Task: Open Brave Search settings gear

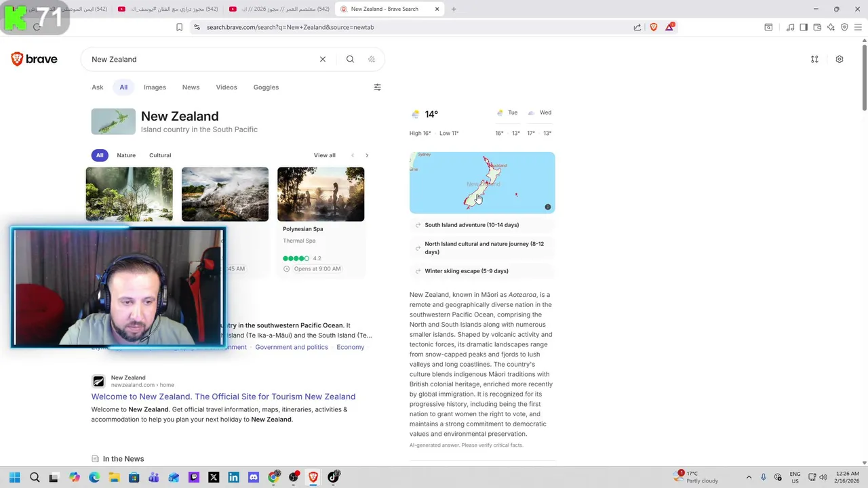Action: (840, 59)
